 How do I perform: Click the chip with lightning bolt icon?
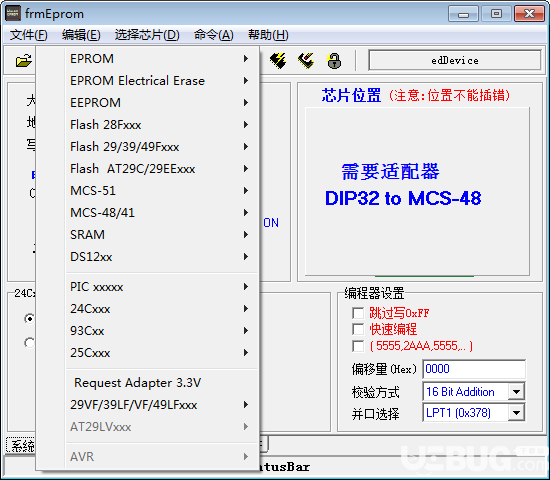(278, 61)
